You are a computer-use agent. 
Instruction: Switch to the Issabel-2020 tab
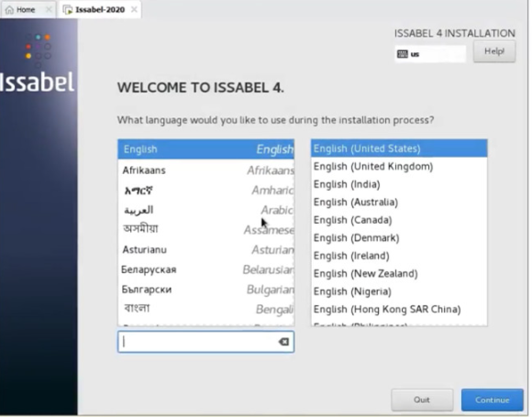(x=100, y=9)
